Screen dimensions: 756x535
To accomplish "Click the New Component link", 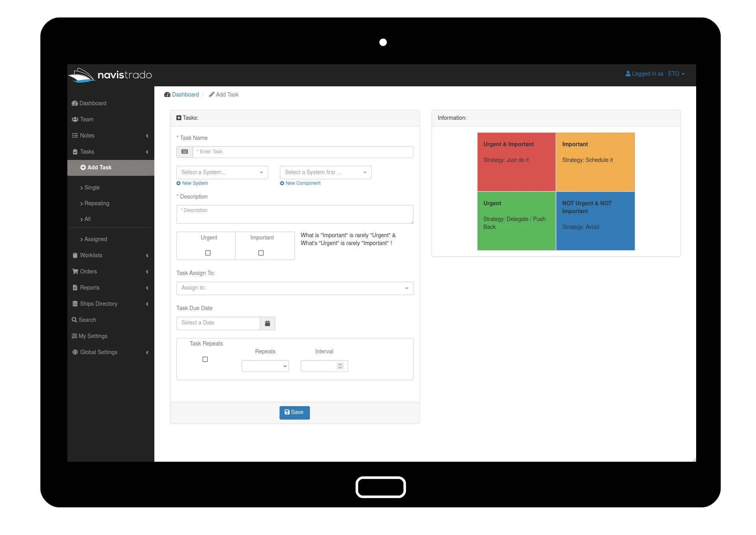I will [x=300, y=183].
